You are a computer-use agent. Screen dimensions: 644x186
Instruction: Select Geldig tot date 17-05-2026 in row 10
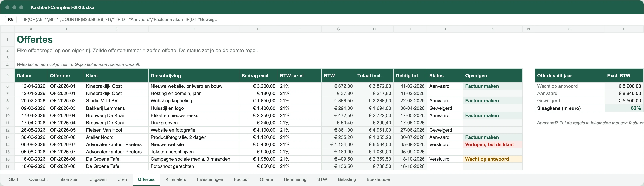coord(410,115)
